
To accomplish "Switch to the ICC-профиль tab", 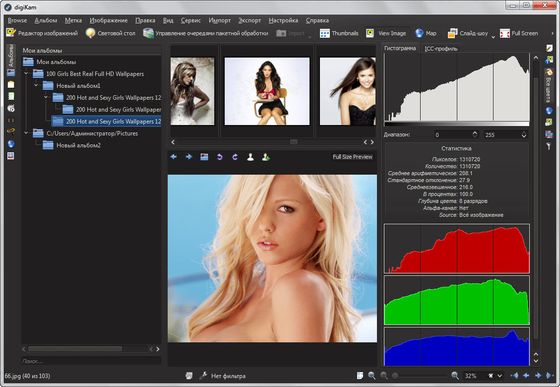I will (441, 49).
